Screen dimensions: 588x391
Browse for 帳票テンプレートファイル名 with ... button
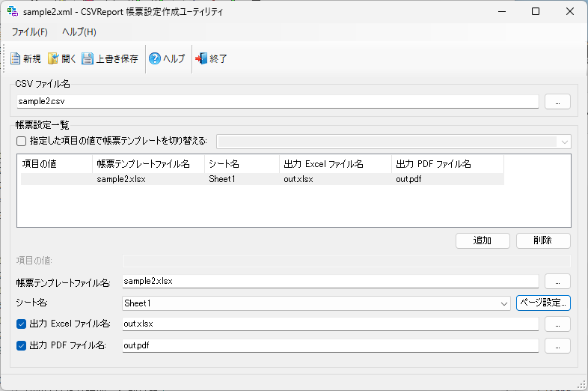(557, 282)
